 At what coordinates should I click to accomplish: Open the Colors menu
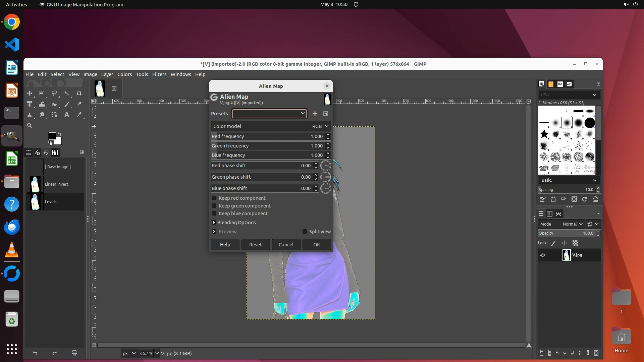click(124, 74)
